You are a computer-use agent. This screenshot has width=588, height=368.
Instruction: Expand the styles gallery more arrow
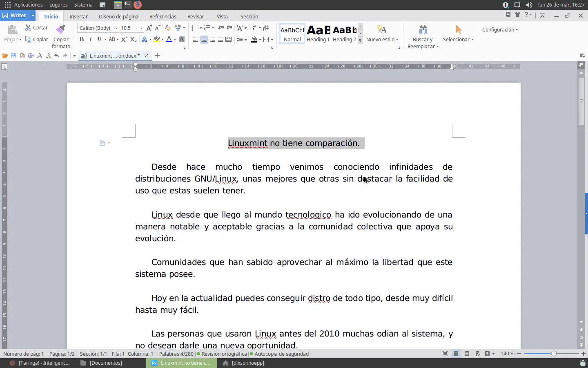360,40
